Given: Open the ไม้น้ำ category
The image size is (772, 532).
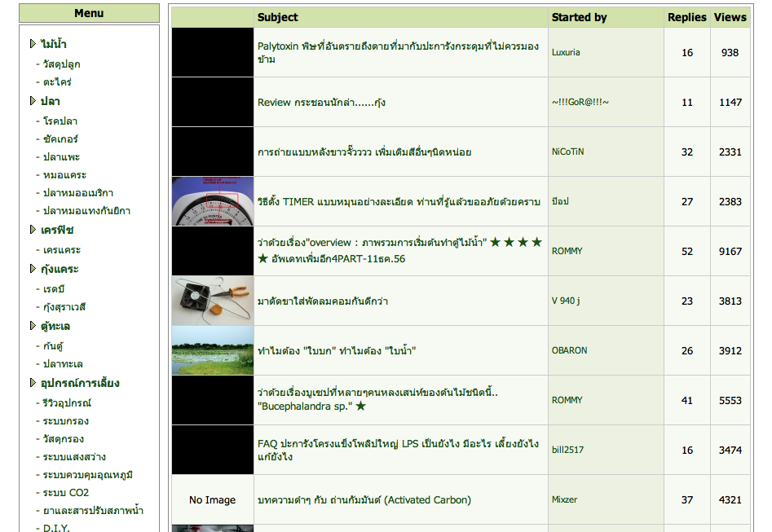Looking at the screenshot, I should pyautogui.click(x=53, y=44).
